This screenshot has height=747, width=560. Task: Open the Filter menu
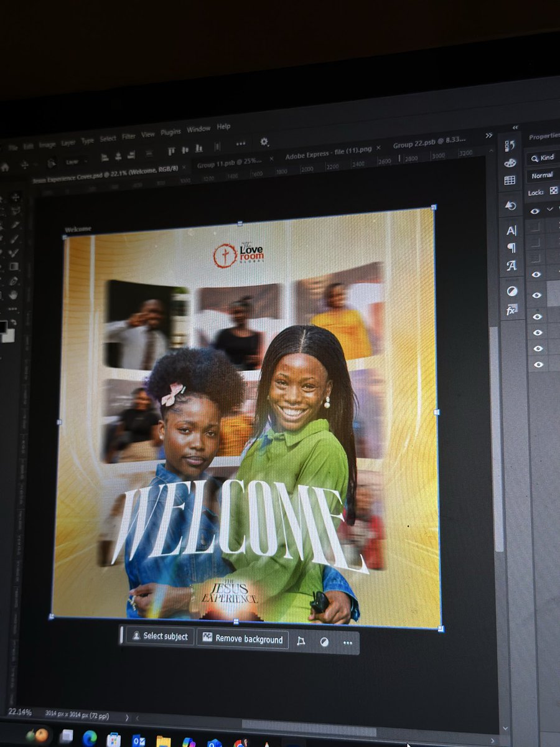[x=129, y=136]
